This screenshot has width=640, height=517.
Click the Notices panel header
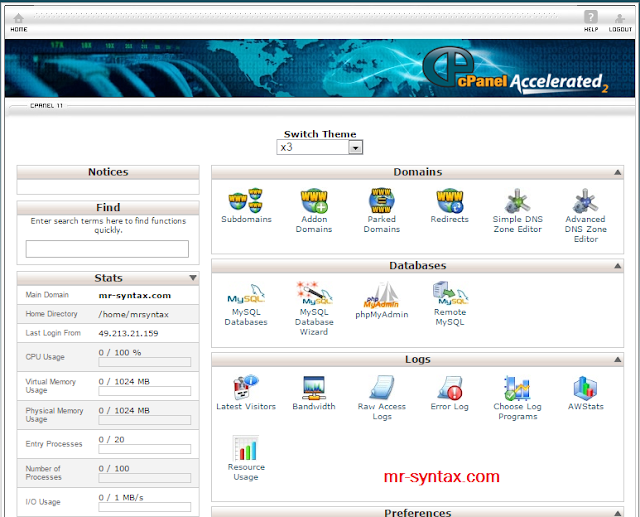108,172
